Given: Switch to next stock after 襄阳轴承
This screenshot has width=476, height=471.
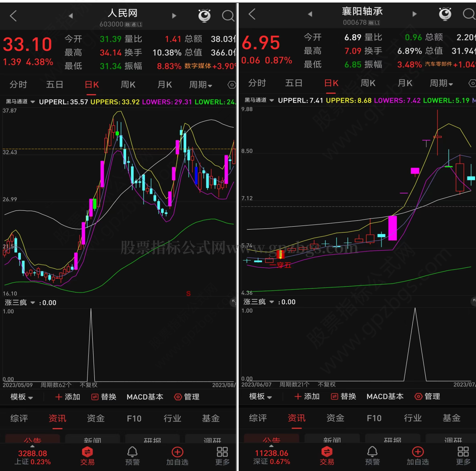Looking at the screenshot, I should [x=414, y=14].
